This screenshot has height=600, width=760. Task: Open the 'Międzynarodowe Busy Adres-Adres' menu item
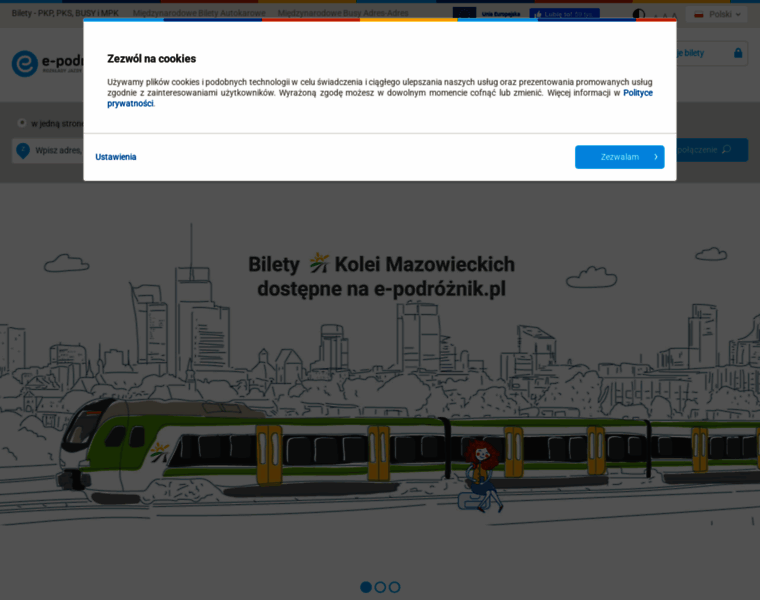click(x=343, y=13)
